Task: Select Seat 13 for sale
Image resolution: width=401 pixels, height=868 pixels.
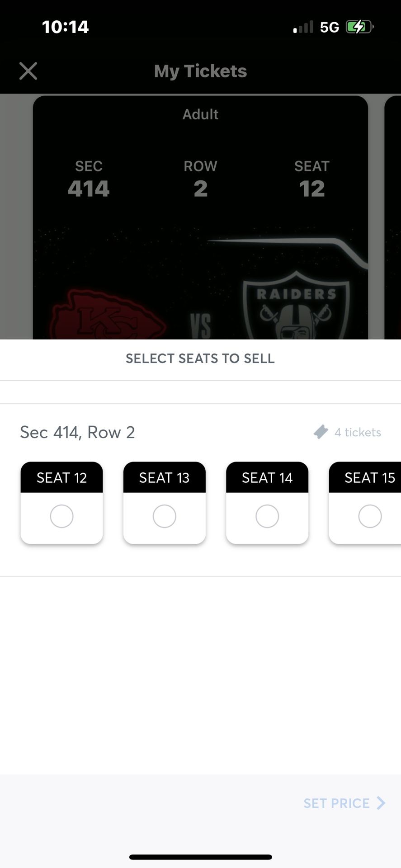Action: tap(164, 516)
